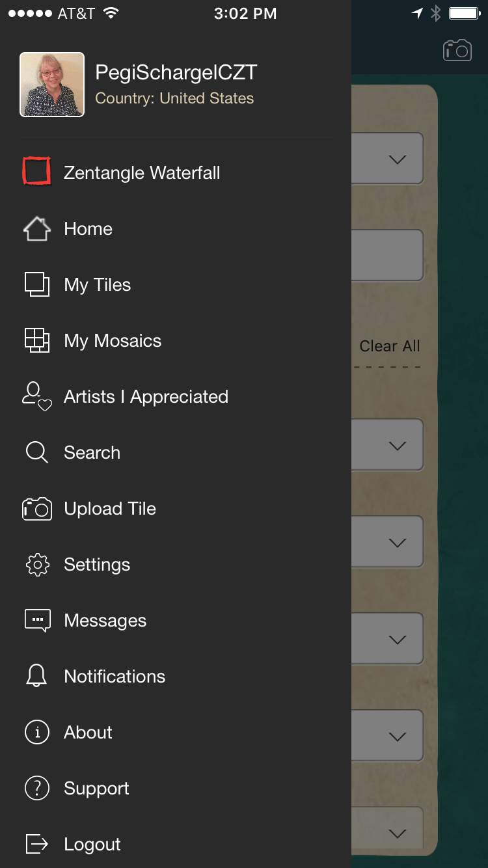Tap the Home house icon
Viewport: 488px width, 868px height.
(36, 229)
